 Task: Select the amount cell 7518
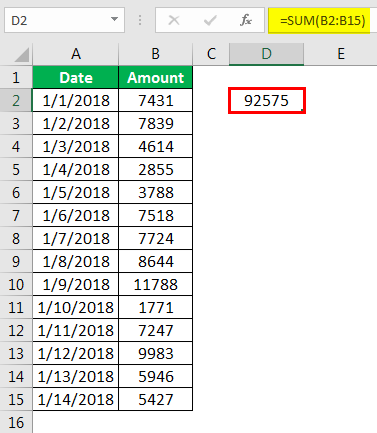(156, 215)
